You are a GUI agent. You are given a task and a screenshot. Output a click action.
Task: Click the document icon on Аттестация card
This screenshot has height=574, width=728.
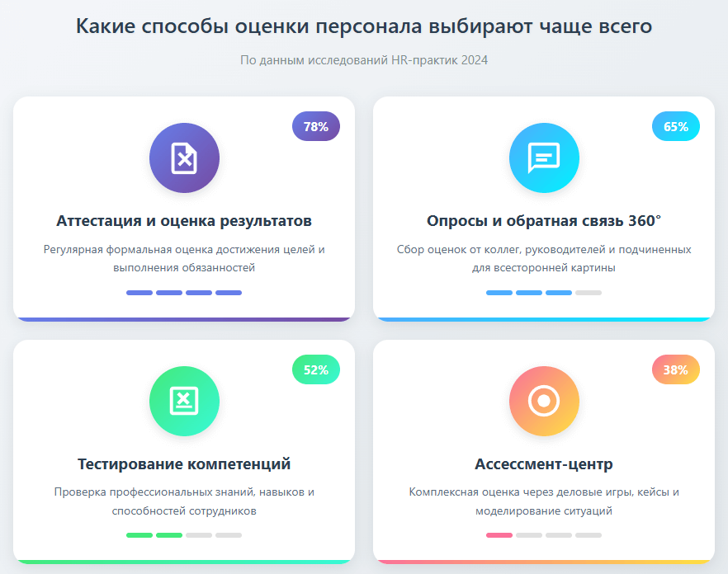[183, 158]
